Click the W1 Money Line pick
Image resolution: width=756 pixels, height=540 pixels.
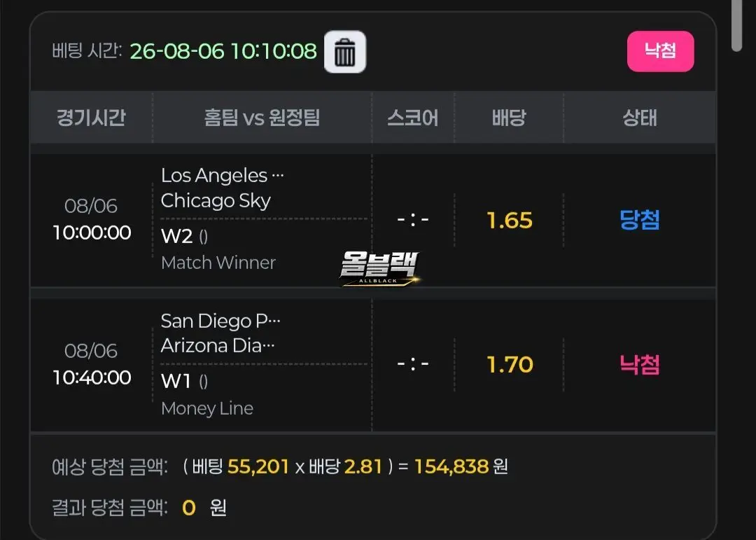[x=207, y=394]
